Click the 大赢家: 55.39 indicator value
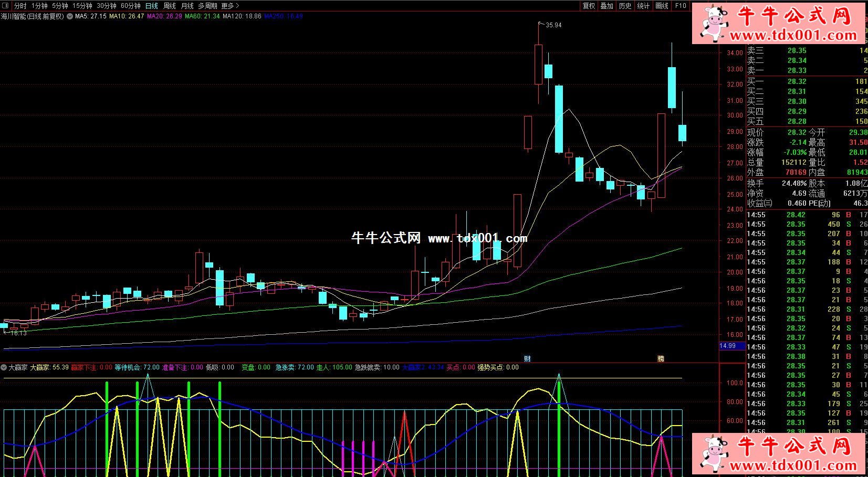 pyautogui.click(x=49, y=367)
